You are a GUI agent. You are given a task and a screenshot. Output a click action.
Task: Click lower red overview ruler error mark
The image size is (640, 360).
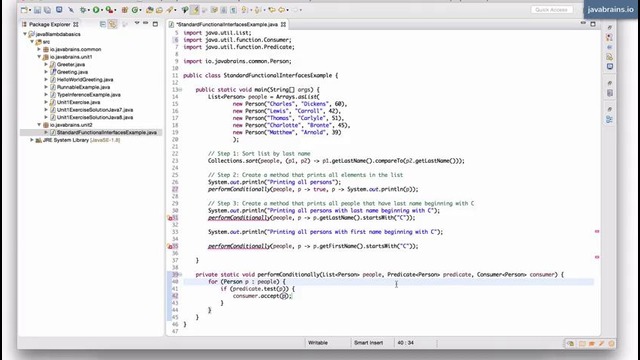[597, 257]
